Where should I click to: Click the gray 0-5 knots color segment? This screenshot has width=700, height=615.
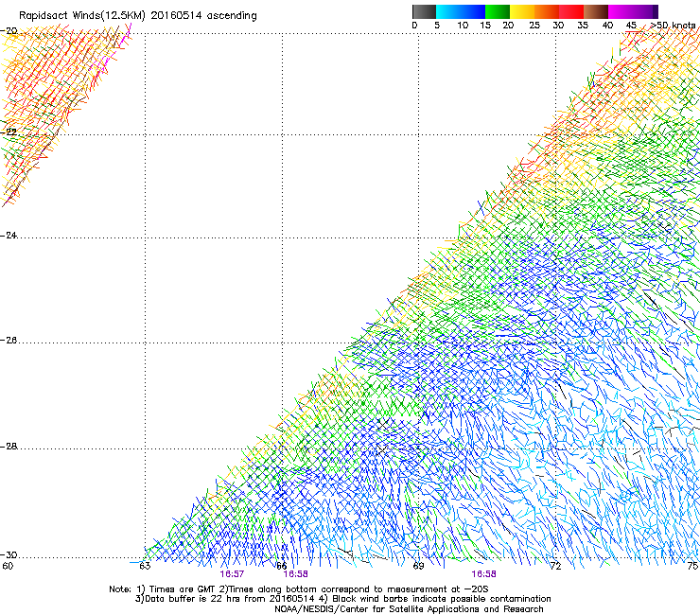click(424, 11)
